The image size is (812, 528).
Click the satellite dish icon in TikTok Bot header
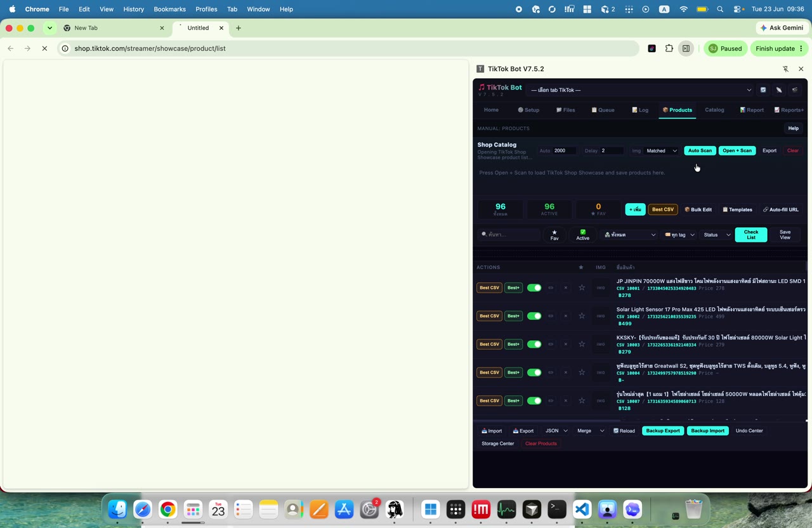pos(779,90)
